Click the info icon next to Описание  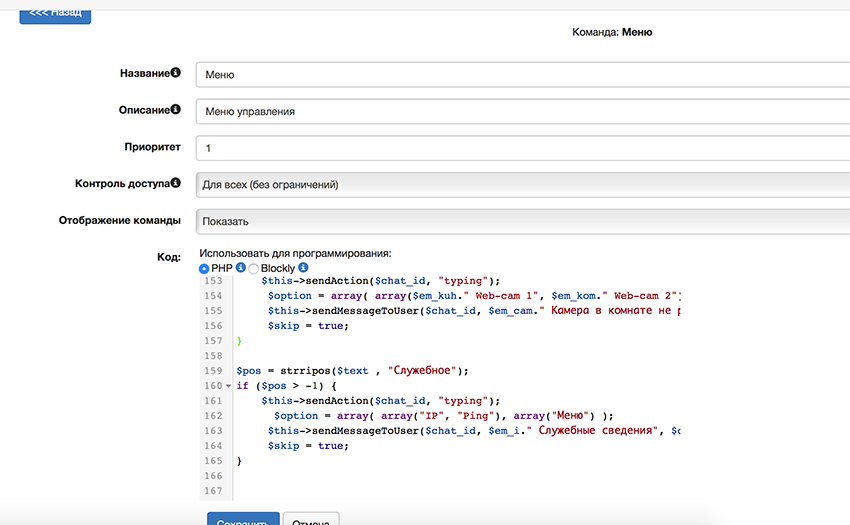(x=176, y=110)
